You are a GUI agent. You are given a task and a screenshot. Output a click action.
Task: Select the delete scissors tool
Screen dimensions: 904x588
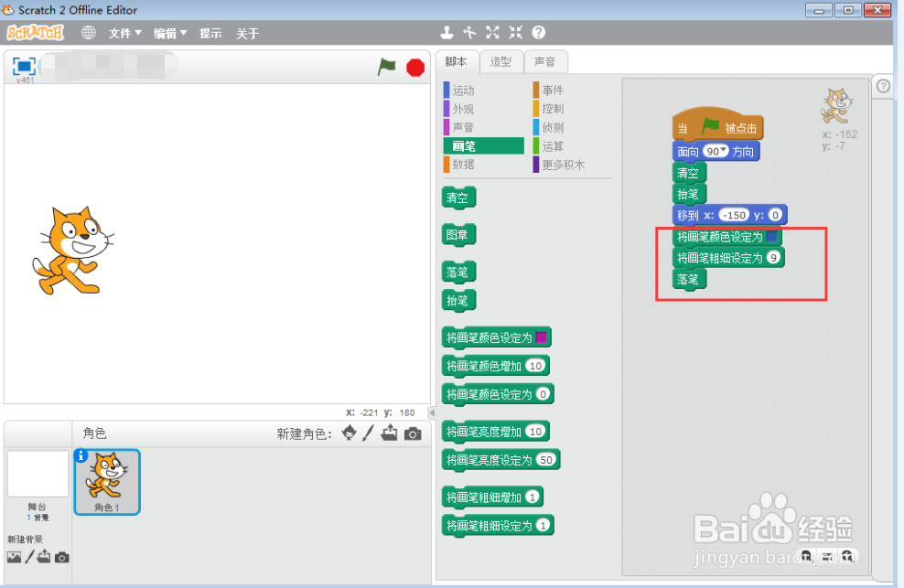coord(470,33)
